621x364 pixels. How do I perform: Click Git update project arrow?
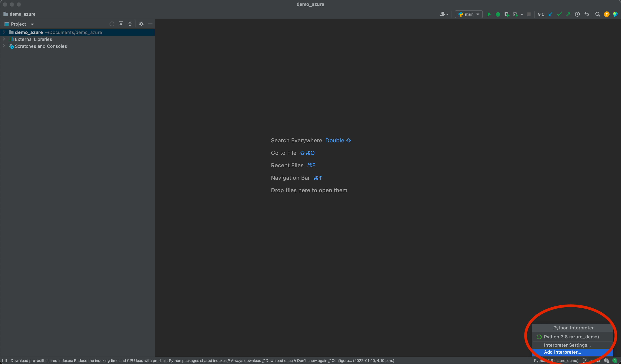coord(550,14)
